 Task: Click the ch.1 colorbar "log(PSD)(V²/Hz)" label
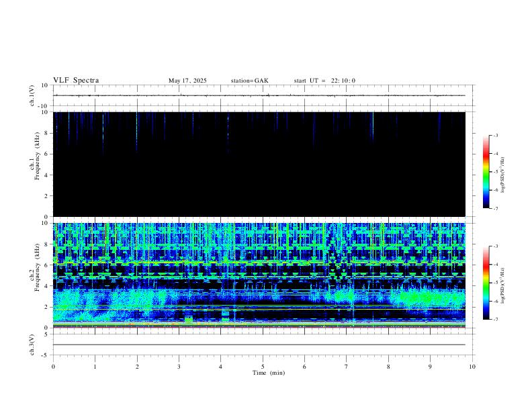click(x=502, y=175)
